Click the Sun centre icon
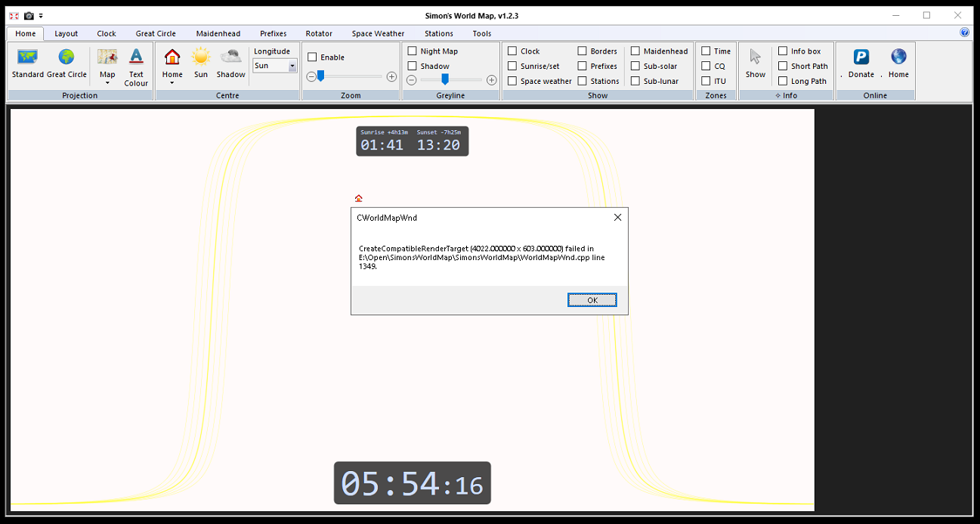Image resolution: width=980 pixels, height=524 pixels. pyautogui.click(x=201, y=57)
